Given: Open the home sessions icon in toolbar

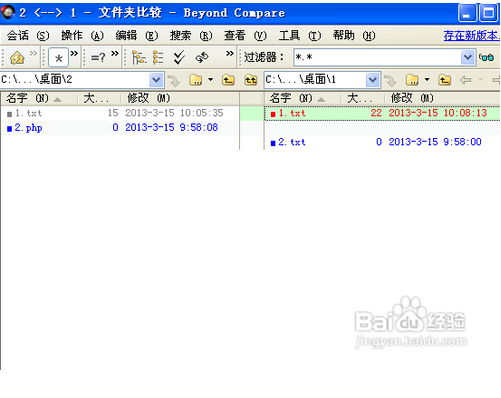Looking at the screenshot, I should pos(17,58).
